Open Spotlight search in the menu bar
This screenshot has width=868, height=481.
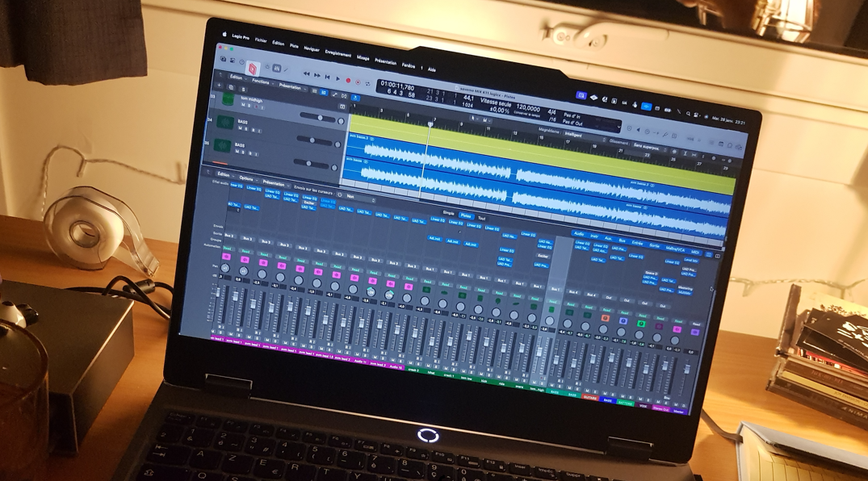[x=688, y=114]
